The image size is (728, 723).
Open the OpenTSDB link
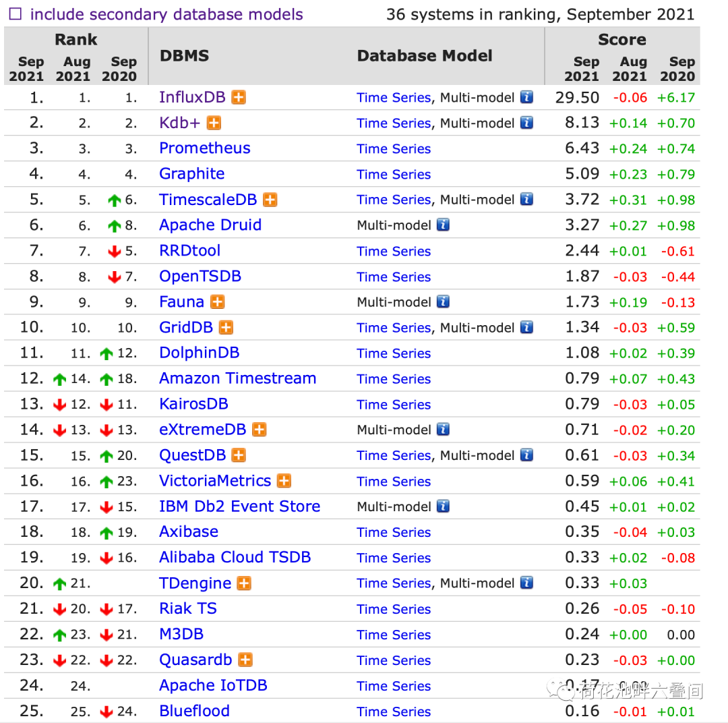[x=200, y=276]
